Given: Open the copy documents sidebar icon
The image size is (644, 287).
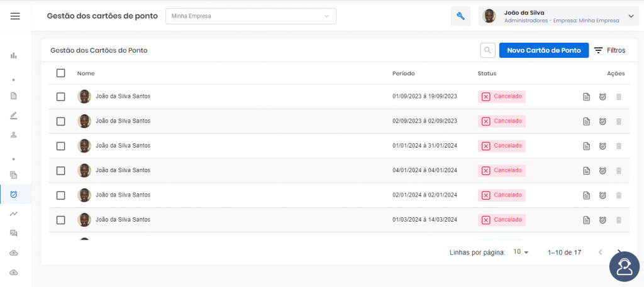Looking at the screenshot, I should (14, 175).
